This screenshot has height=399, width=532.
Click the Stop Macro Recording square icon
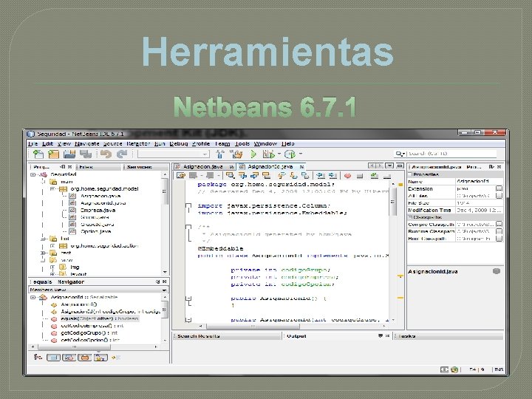tap(360, 176)
